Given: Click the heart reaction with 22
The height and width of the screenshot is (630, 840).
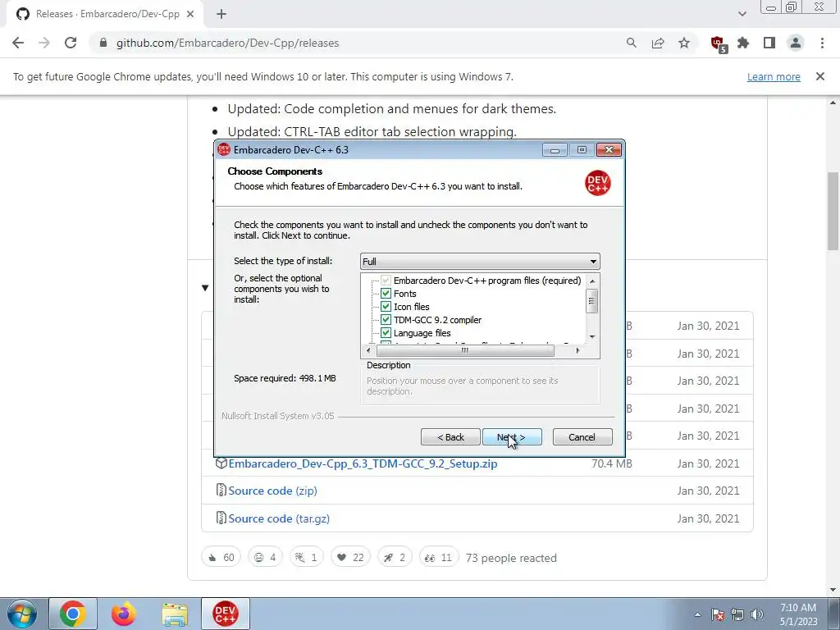Looking at the screenshot, I should tap(350, 558).
